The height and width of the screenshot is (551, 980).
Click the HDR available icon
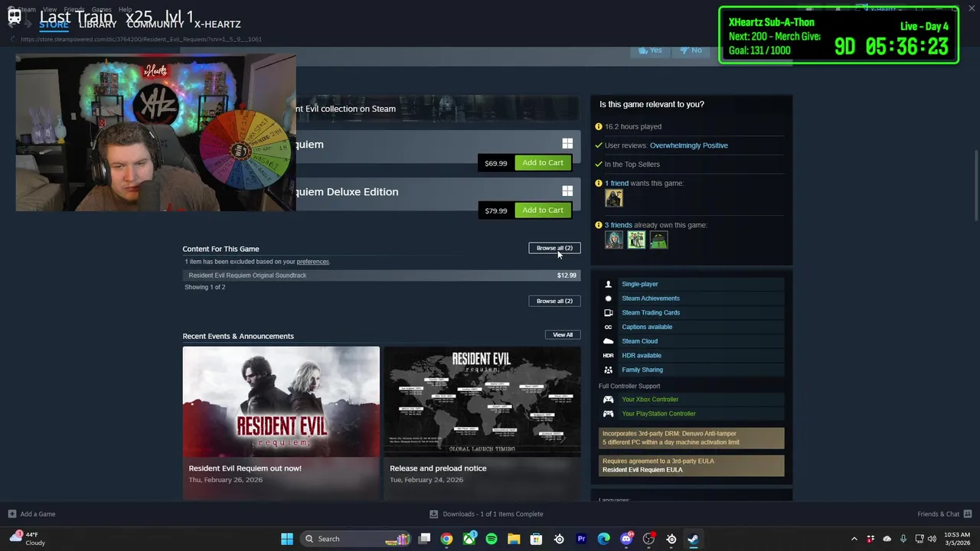609,355
